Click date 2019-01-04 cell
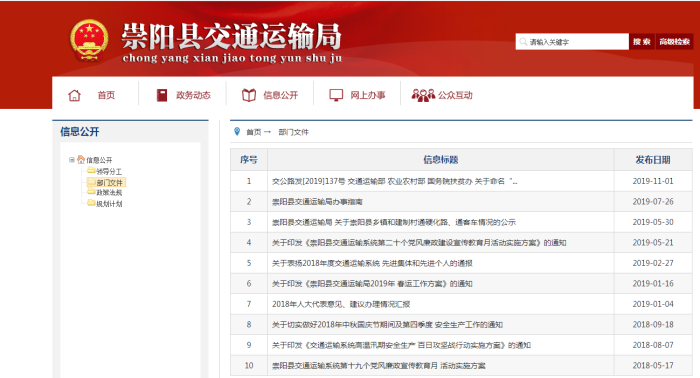 pyautogui.click(x=653, y=304)
